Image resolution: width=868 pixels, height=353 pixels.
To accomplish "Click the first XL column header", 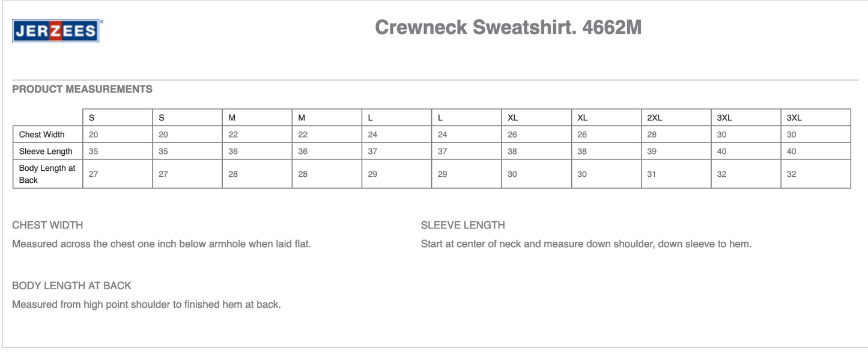I will (x=512, y=118).
